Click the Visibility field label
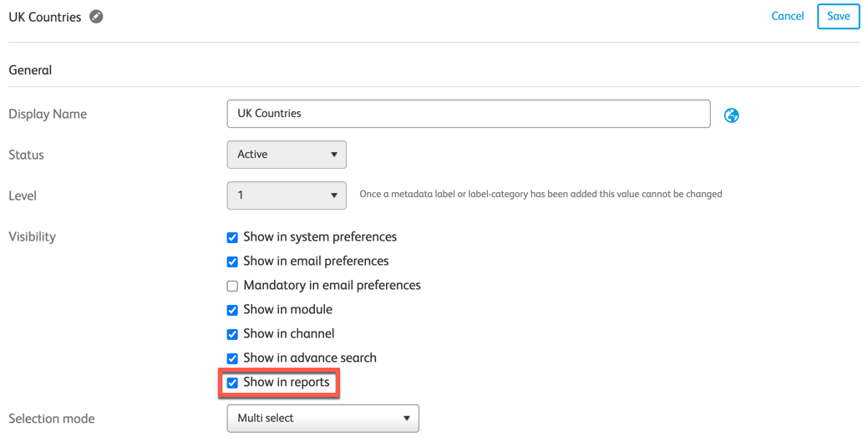Viewport: 868px width, 442px height. (x=32, y=237)
